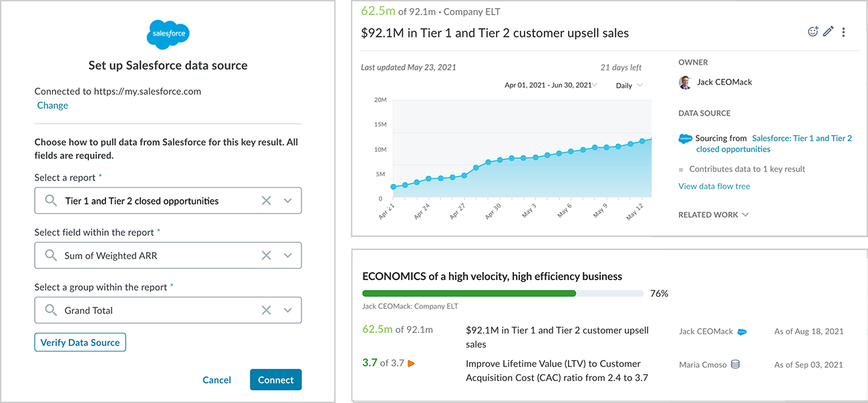The height and width of the screenshot is (403, 868).
Task: Click the As of Aug 18, 2021 date
Action: pos(809,331)
